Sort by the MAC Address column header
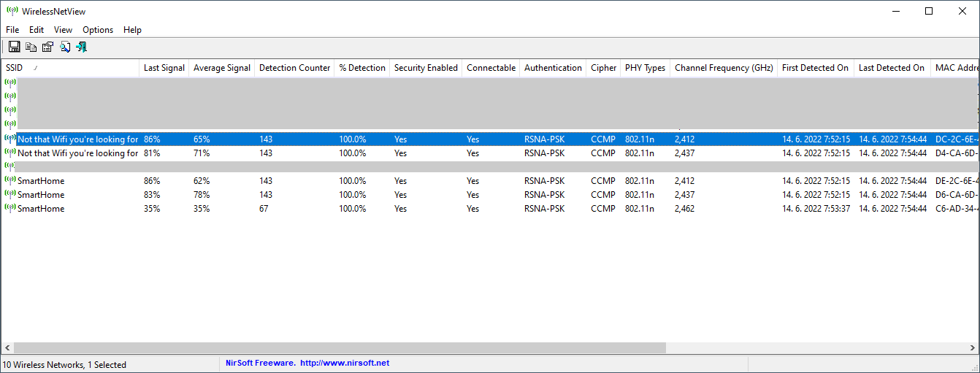 click(x=955, y=68)
